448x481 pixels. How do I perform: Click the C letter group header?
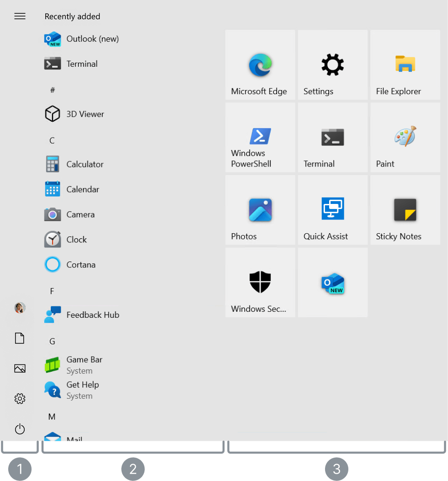(x=52, y=140)
